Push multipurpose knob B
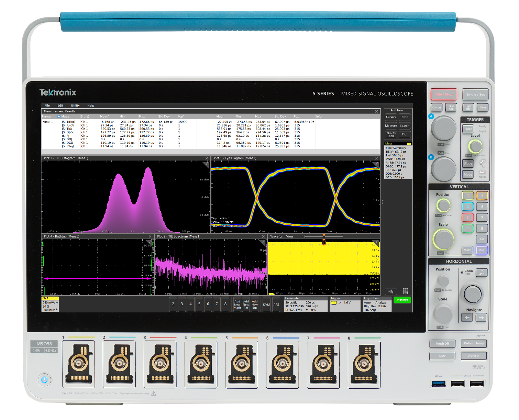 444,169
